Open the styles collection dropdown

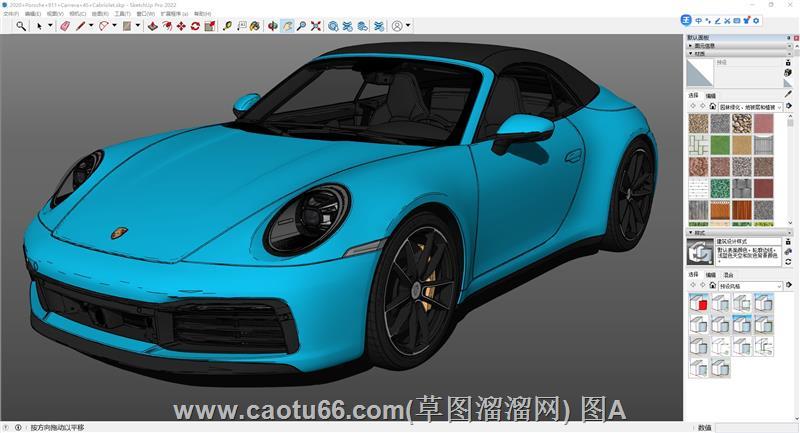(750, 286)
